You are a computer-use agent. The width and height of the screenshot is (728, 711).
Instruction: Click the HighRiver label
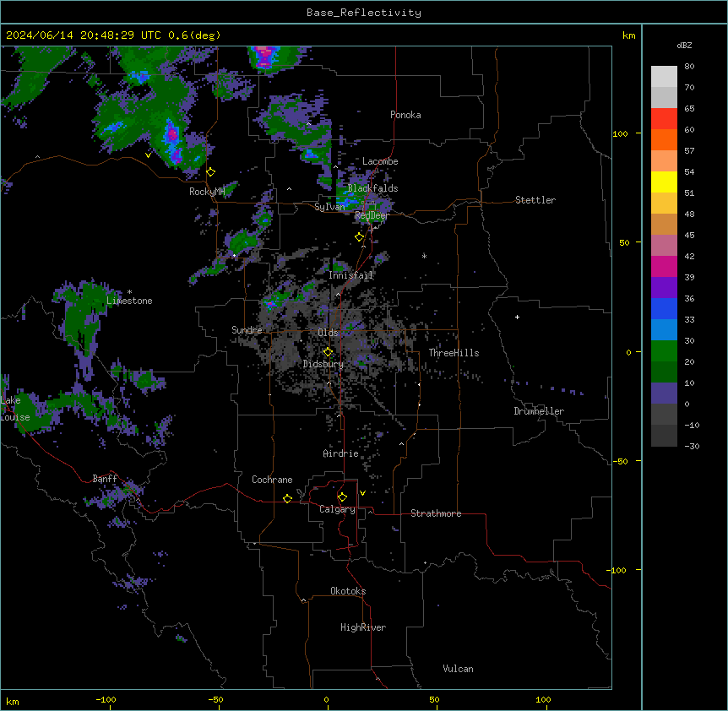click(x=363, y=627)
